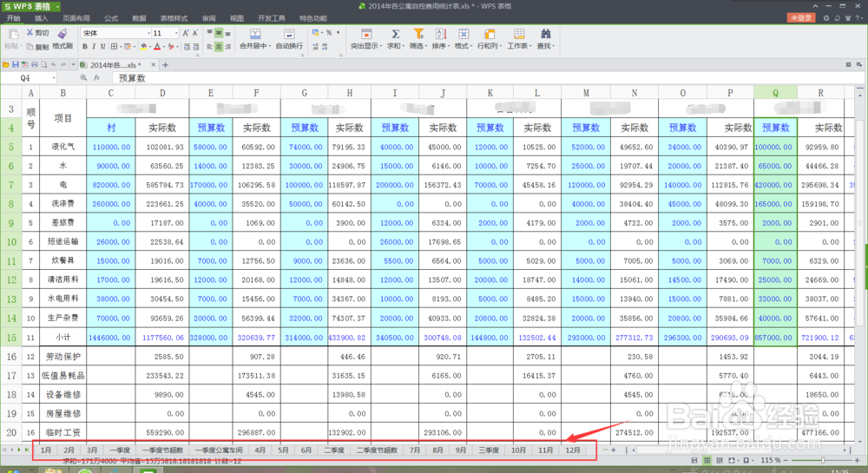Click the save icon in quick access bar
The height and width of the screenshot is (473, 868).
[16, 65]
